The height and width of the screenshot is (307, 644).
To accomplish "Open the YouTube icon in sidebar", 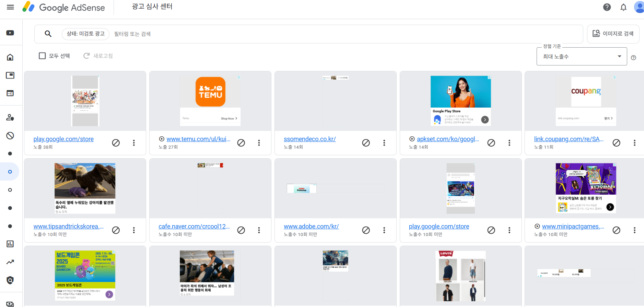I will click(10, 33).
